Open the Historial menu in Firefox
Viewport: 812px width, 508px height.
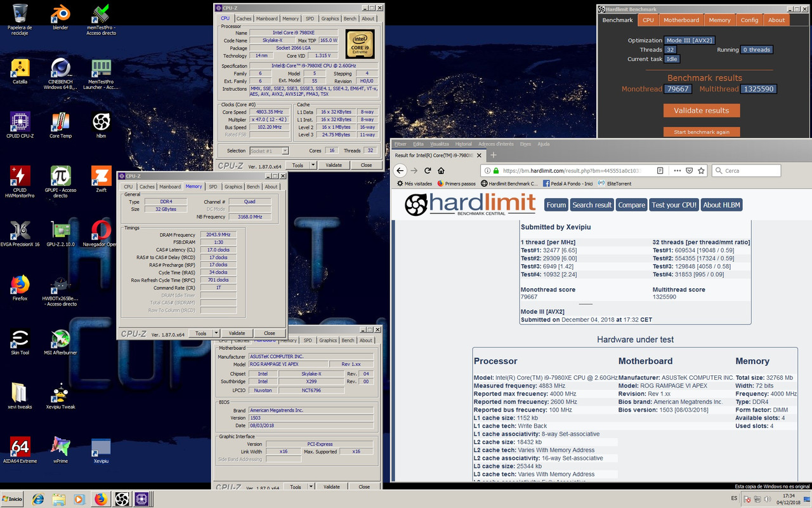pyautogui.click(x=464, y=144)
